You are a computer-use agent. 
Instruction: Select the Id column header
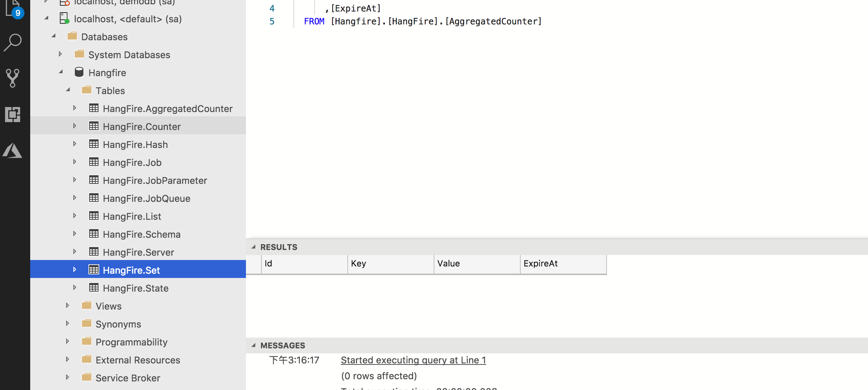pos(304,264)
